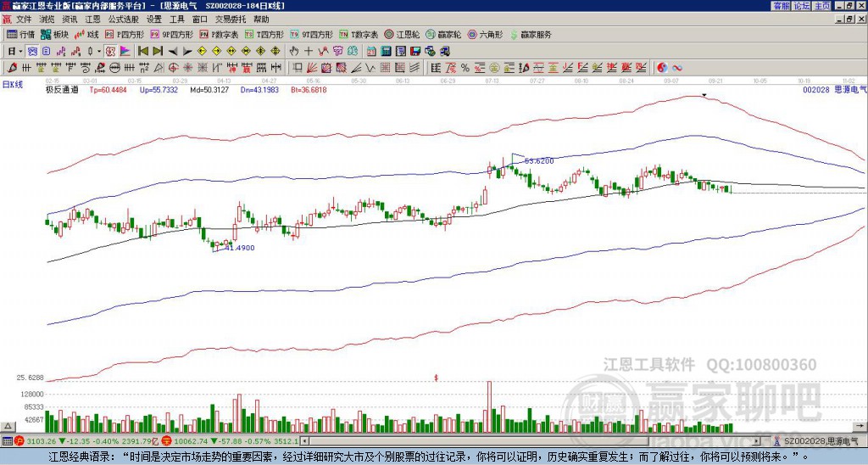
Task: Open 赢家服务 with dollar icon
Action: [x=531, y=34]
